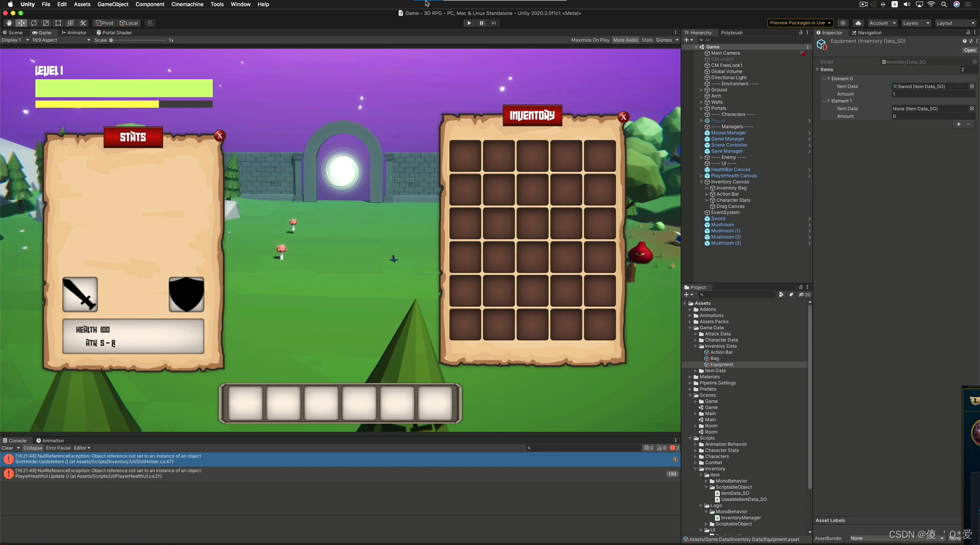980x545 pixels.
Task: Select the Rect Transform tool
Action: 58,23
